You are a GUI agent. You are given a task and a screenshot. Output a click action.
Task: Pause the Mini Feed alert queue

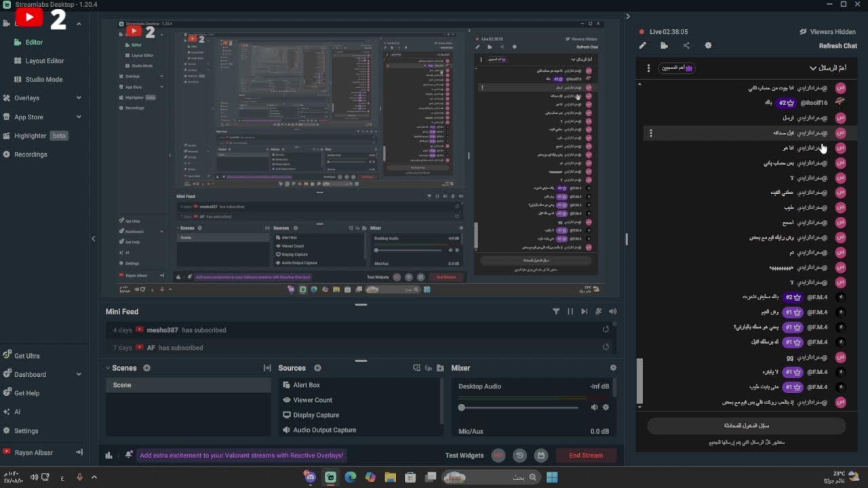(x=570, y=312)
